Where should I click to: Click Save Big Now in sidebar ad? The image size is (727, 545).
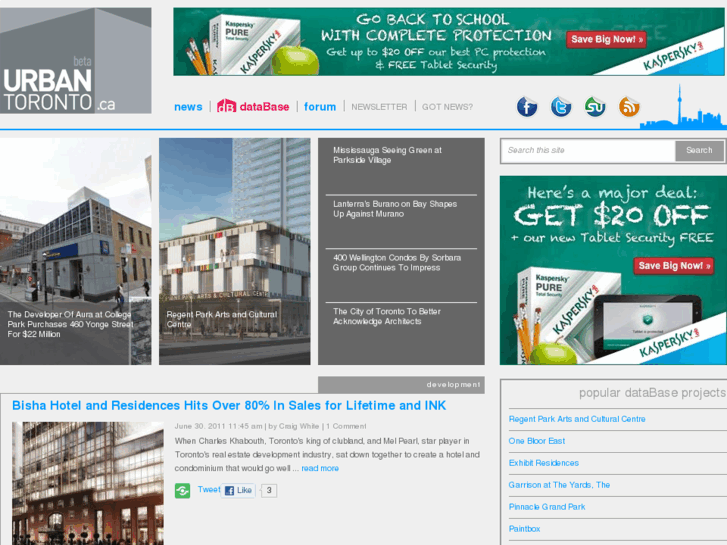[674, 266]
